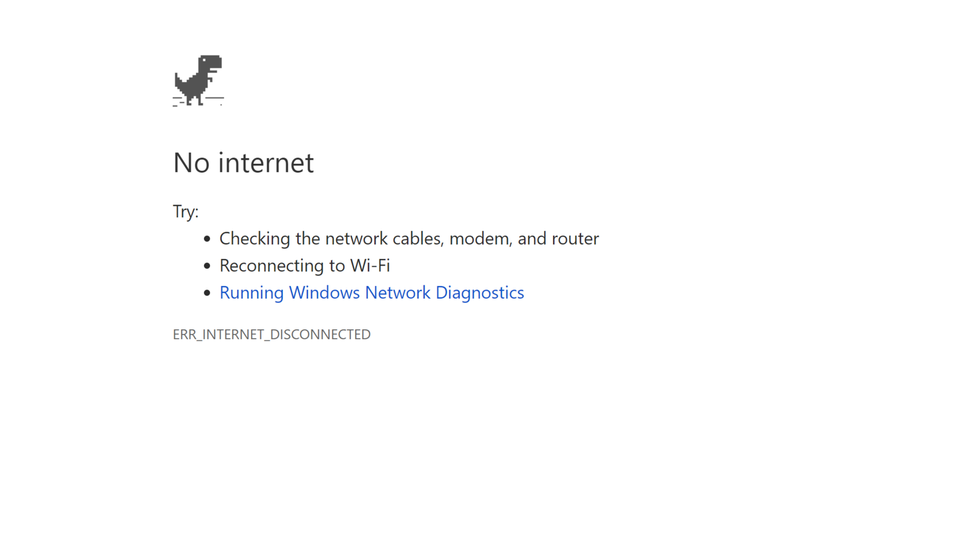
Task: Click the ERR_INTERNET_DISCONNECTED error code
Action: 271,334
